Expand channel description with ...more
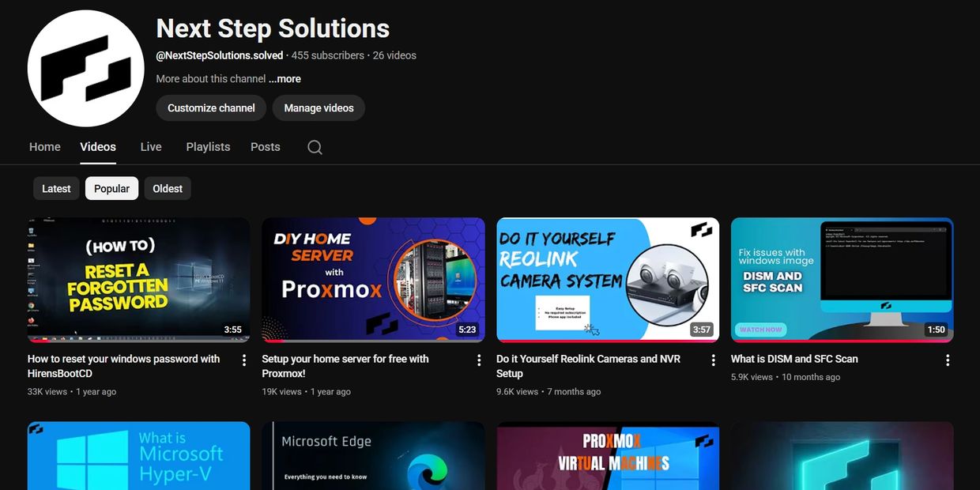 (x=285, y=79)
